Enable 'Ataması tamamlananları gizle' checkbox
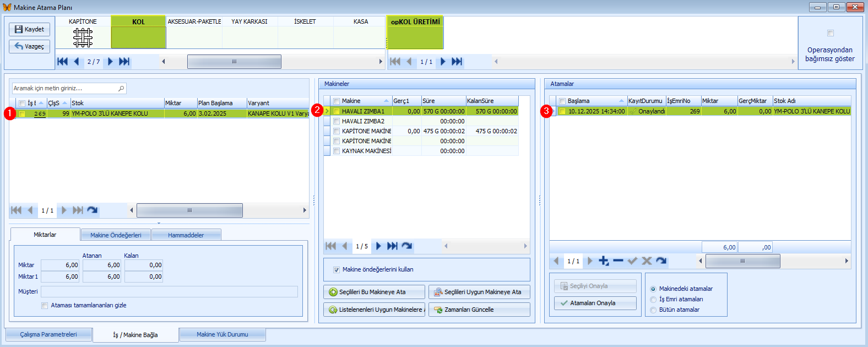Screen dimensions: 868x347 [45, 306]
